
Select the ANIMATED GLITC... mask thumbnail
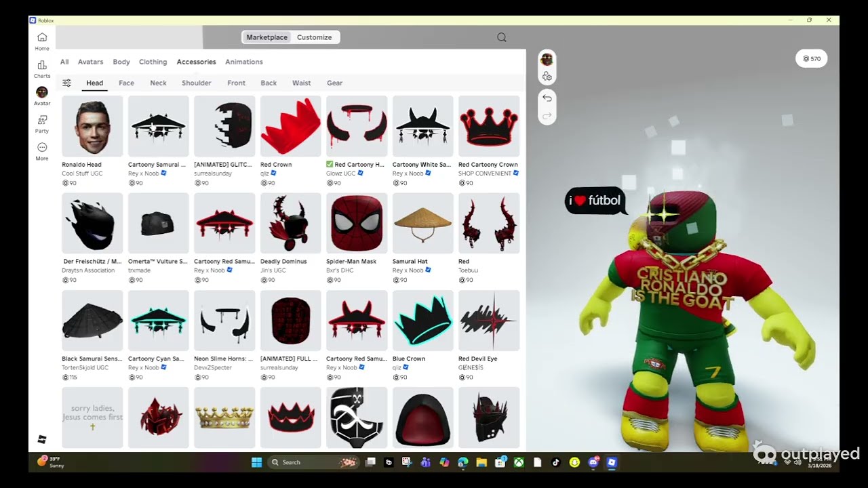tap(224, 126)
